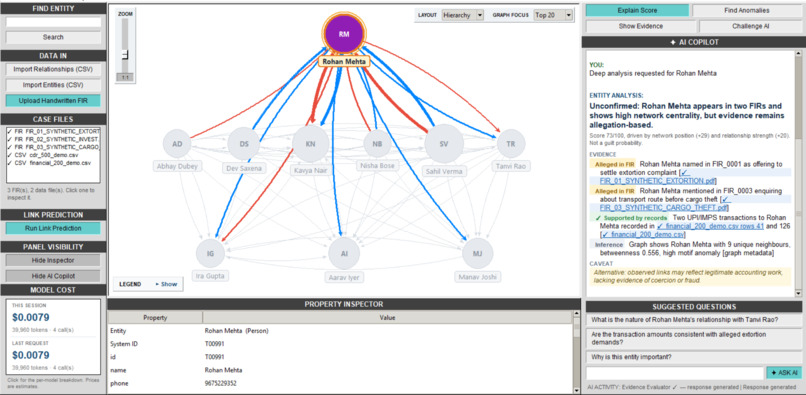Click Import Entities (CSV)
This screenshot has height=395, width=806.
click(53, 85)
